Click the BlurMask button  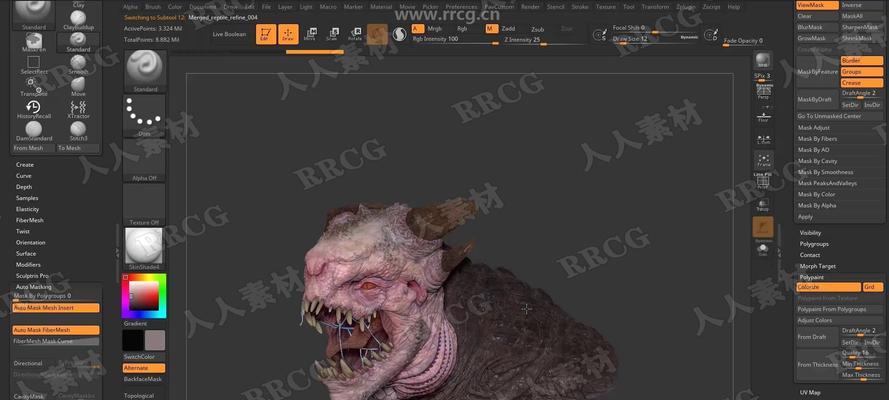tap(817, 27)
